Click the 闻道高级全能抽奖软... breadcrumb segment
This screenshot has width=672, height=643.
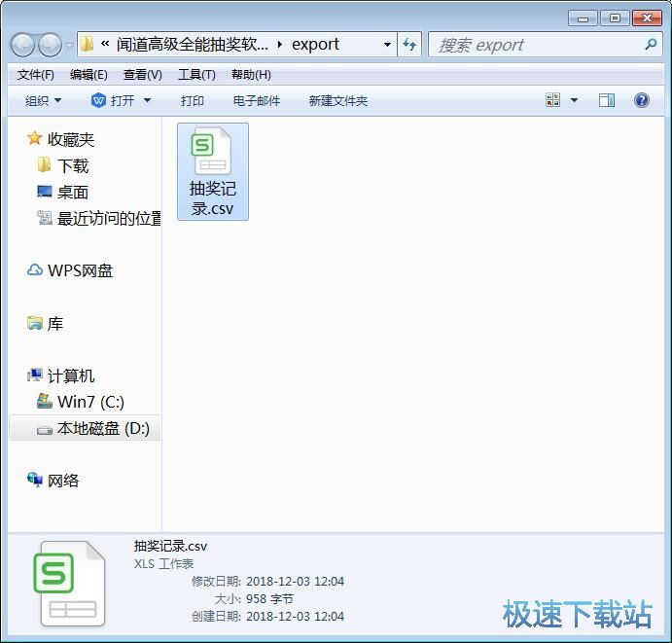192,44
